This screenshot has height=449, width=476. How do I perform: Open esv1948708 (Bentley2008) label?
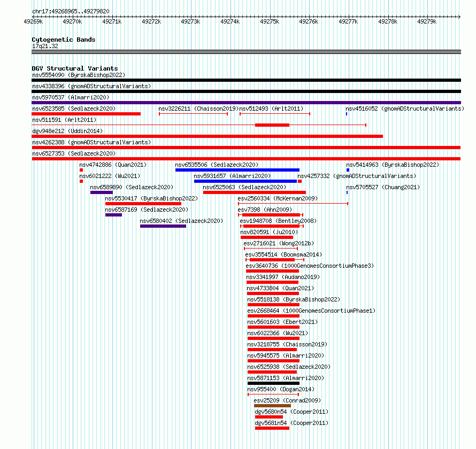tap(278, 221)
